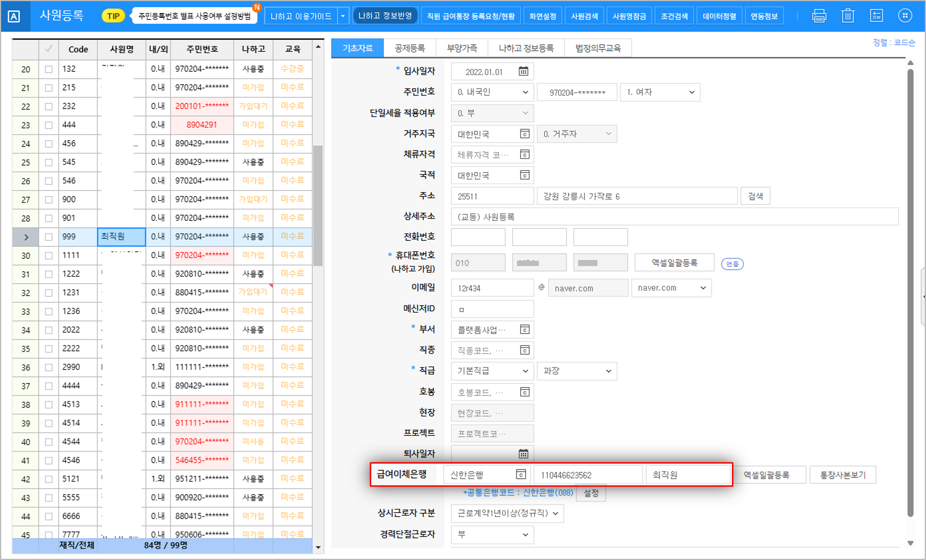Switch to the 공제등록 tab
The height and width of the screenshot is (560, 926).
coord(410,48)
